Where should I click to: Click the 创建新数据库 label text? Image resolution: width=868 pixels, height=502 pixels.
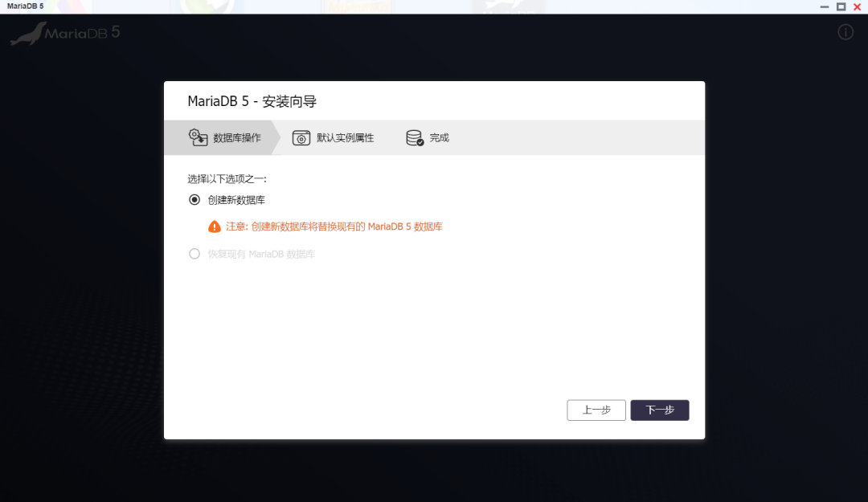coord(236,200)
